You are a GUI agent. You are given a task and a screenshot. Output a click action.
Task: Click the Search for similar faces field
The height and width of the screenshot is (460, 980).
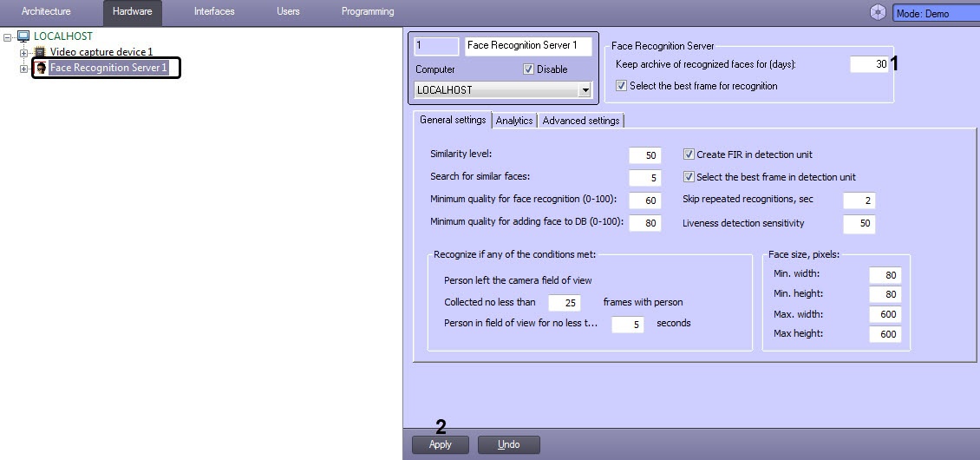point(645,179)
